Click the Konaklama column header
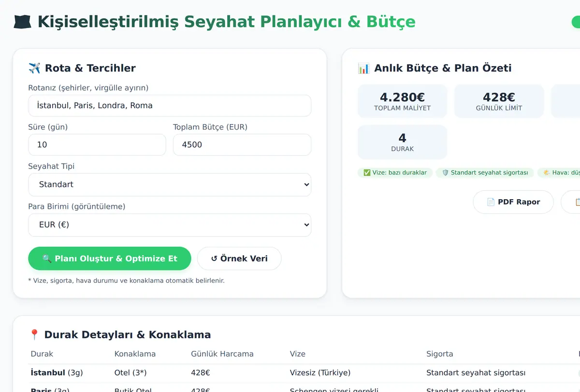The width and height of the screenshot is (580, 392). pyautogui.click(x=135, y=354)
